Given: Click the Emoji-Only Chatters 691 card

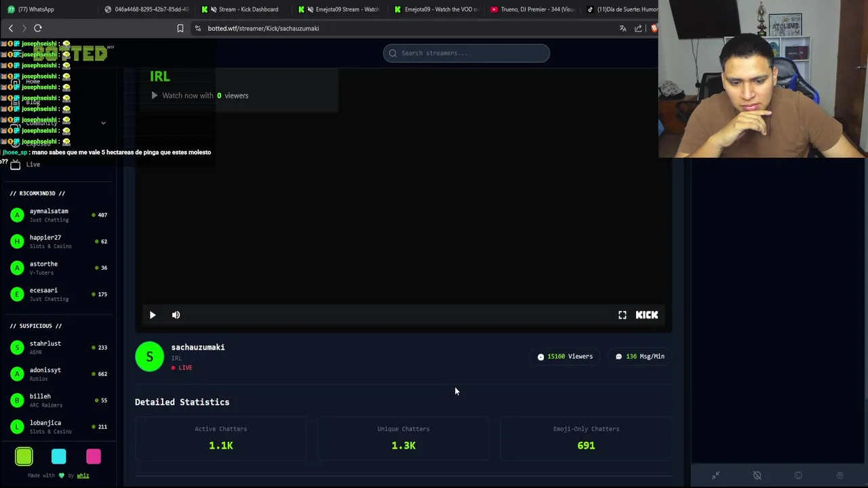Looking at the screenshot, I should (586, 438).
